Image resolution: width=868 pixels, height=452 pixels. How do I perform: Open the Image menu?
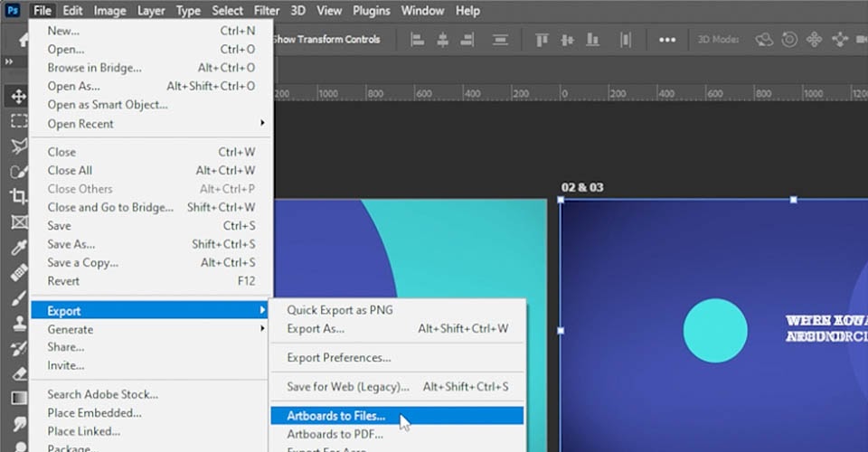tap(109, 11)
